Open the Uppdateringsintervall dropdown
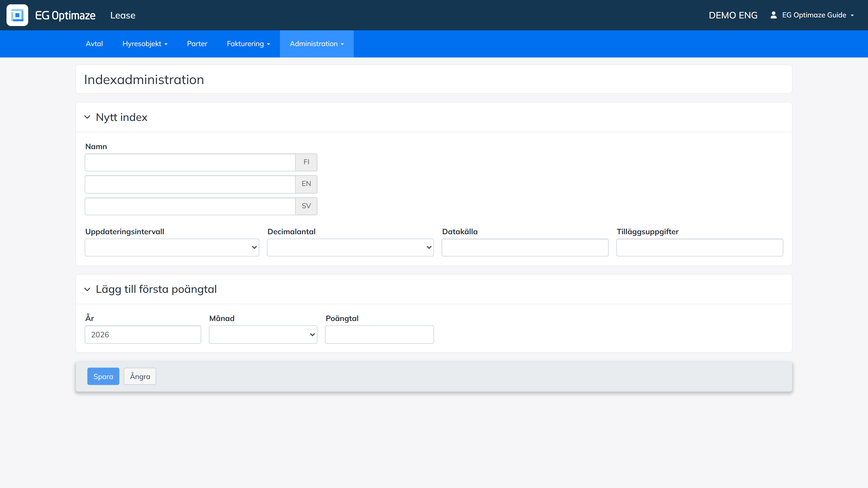Image resolution: width=868 pixels, height=488 pixels. (x=172, y=248)
